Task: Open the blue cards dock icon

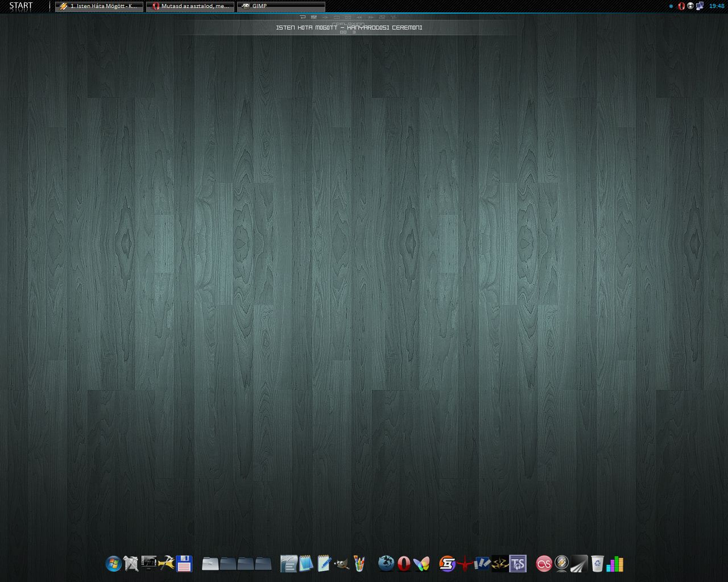Action: (482, 563)
